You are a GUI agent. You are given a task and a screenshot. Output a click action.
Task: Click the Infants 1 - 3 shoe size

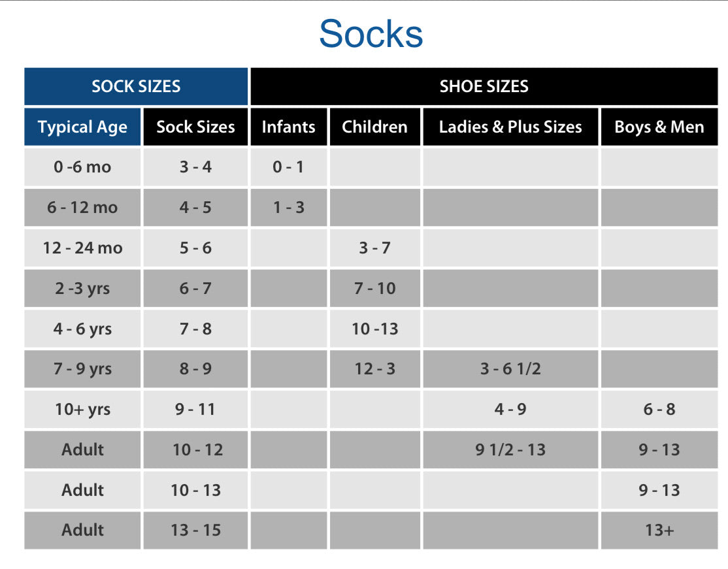pos(288,208)
